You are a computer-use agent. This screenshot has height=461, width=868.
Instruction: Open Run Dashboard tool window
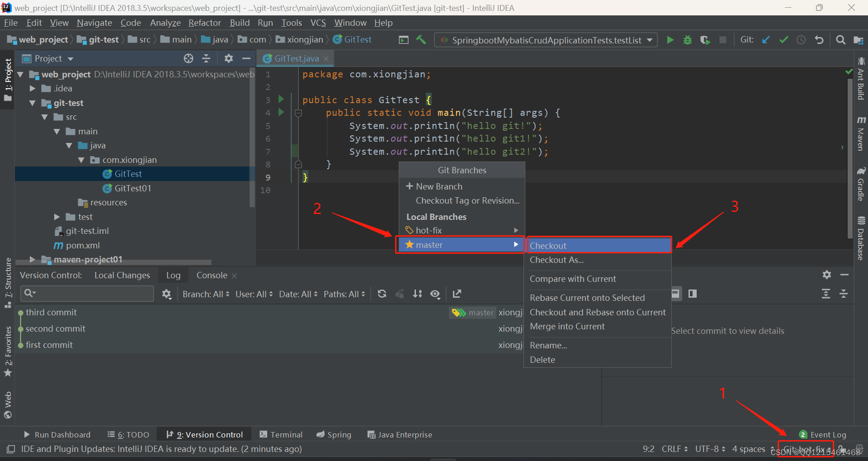(x=57, y=434)
